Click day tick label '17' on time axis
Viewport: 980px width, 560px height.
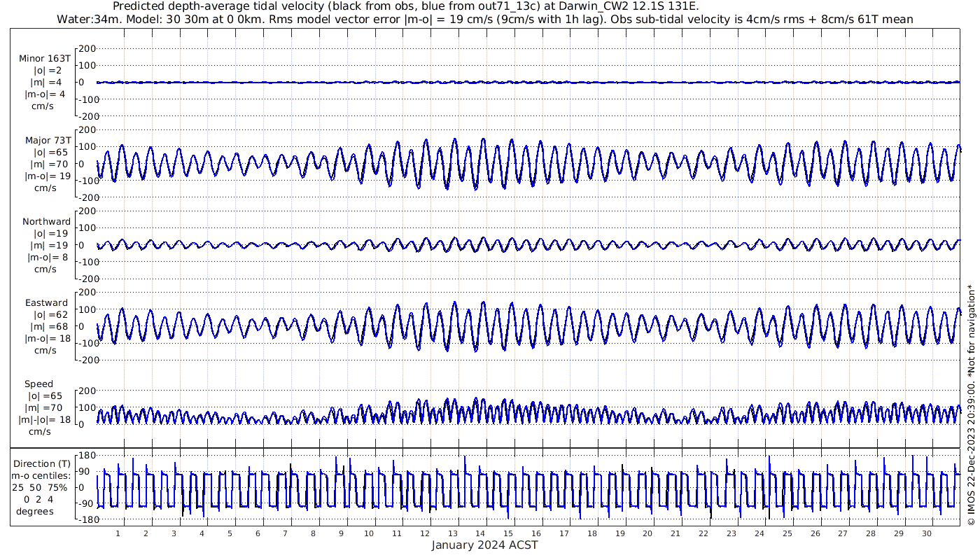click(x=564, y=533)
